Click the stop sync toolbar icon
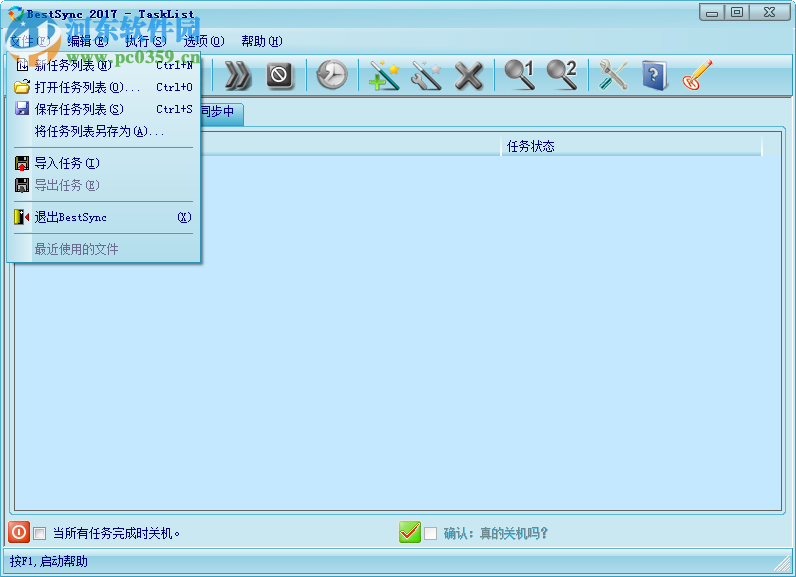The width and height of the screenshot is (796, 577). point(279,76)
